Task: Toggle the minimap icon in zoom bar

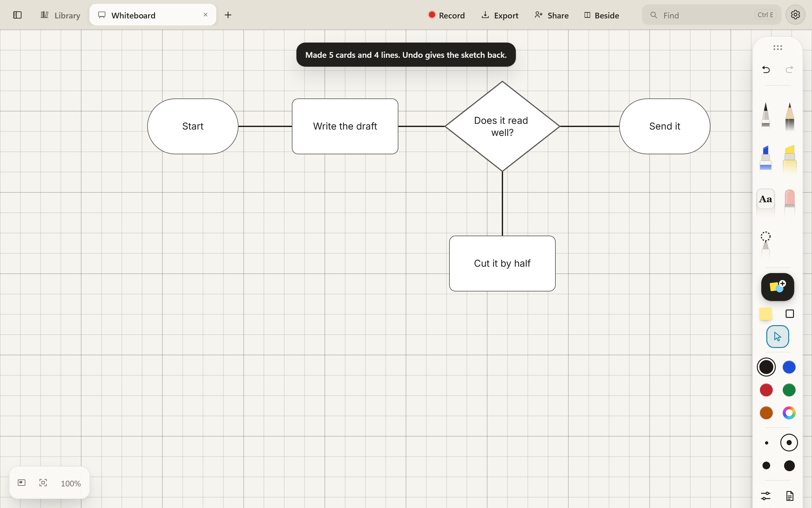Action: click(22, 483)
